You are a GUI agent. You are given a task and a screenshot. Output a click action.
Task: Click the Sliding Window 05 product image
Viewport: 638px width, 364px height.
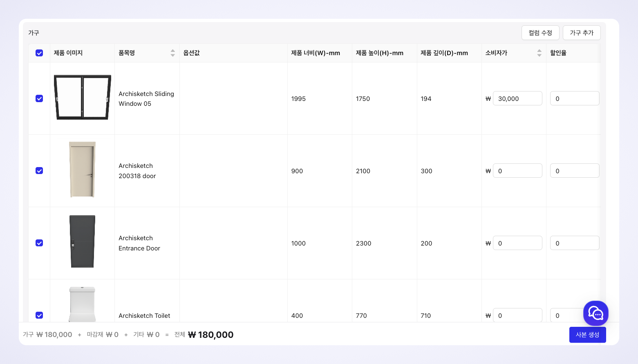pyautogui.click(x=82, y=97)
